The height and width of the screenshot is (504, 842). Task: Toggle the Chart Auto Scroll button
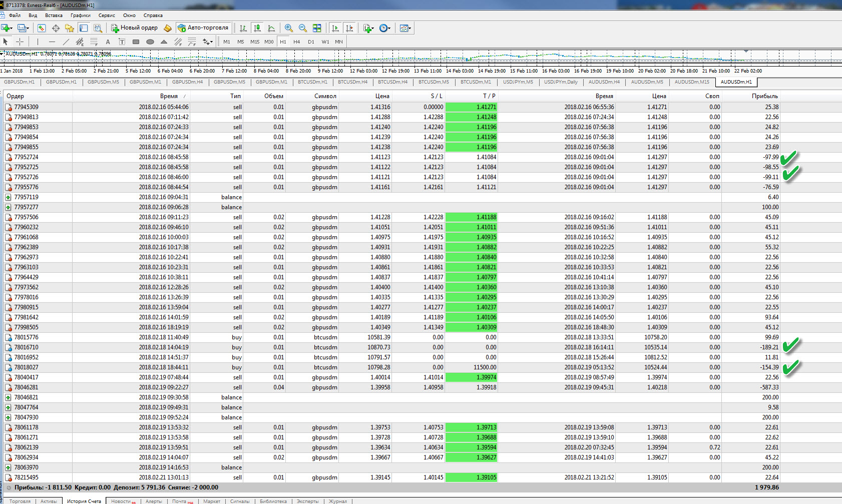(x=335, y=28)
